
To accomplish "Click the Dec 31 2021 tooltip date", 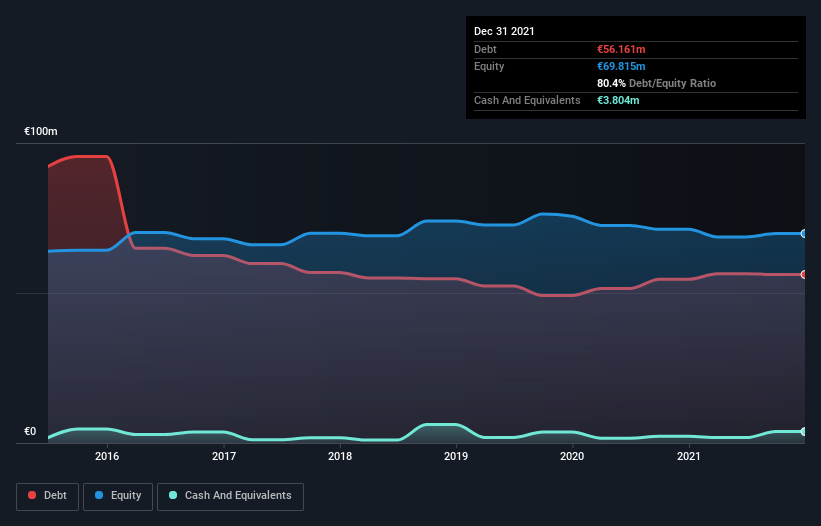I will tap(504, 31).
